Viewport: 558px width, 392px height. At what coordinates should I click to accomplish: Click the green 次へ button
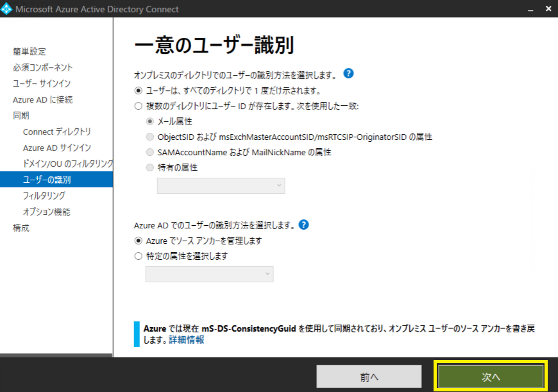click(491, 377)
